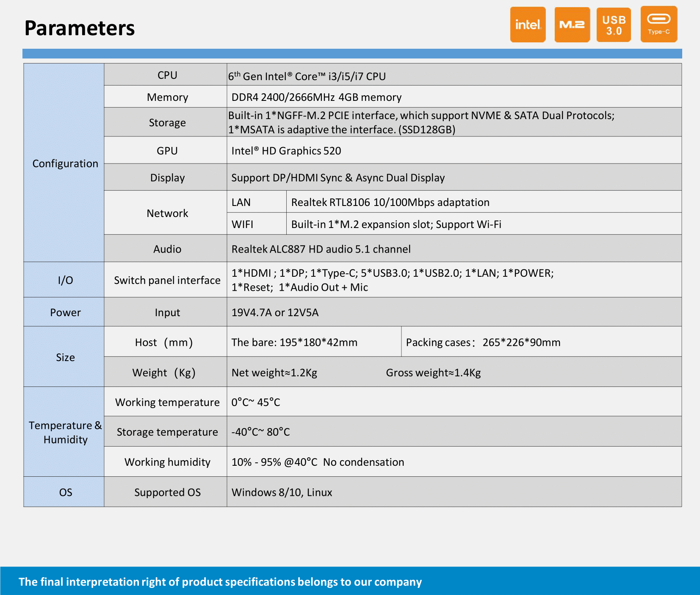
Task: Click 0°C~ 45°C value
Action: pos(256,402)
